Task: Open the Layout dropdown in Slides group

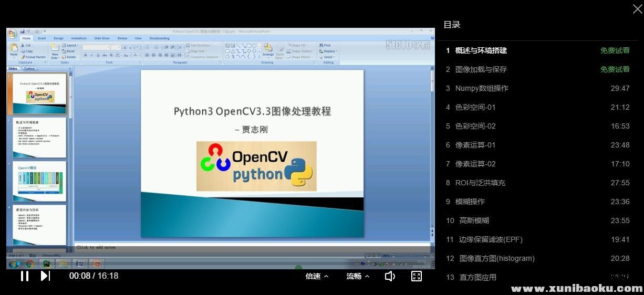Action: tap(71, 45)
